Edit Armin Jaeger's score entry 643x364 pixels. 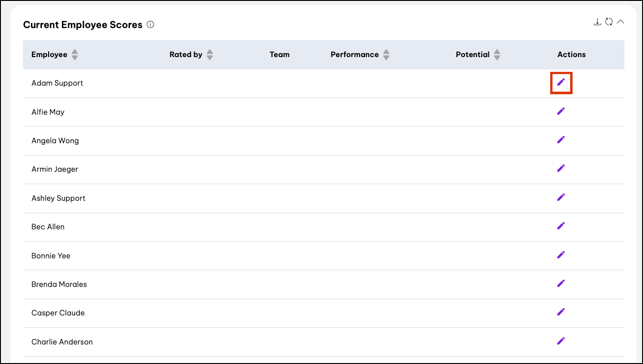561,168
